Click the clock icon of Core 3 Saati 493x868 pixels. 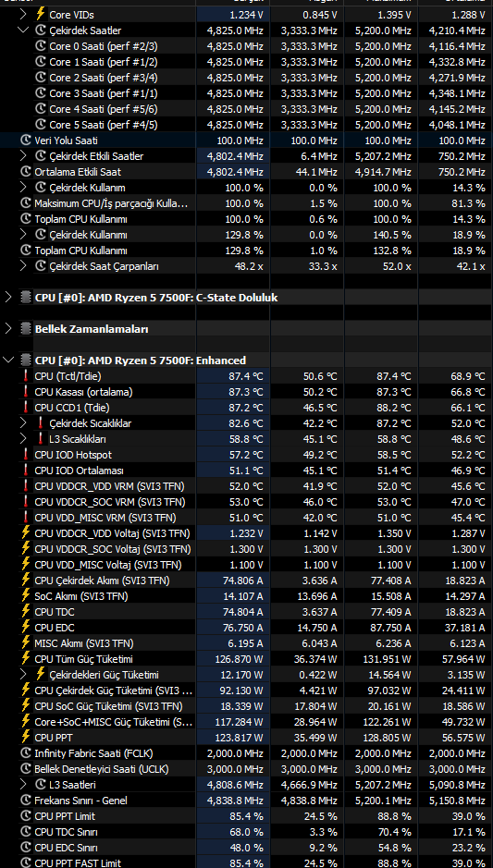coord(41,93)
